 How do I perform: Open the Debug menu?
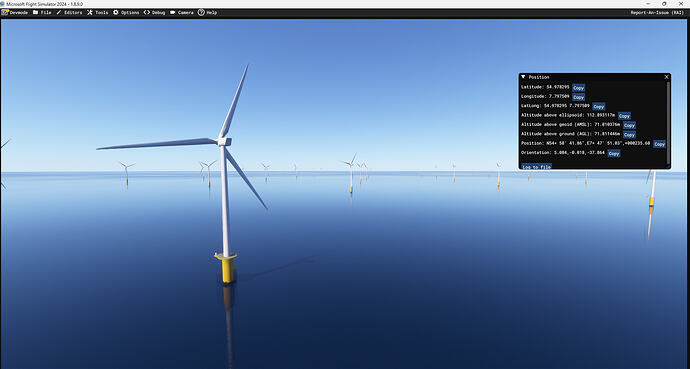coord(154,13)
